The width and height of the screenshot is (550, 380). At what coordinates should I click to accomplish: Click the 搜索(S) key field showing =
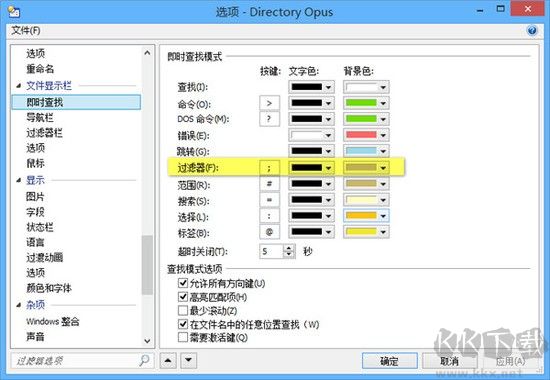tap(269, 200)
